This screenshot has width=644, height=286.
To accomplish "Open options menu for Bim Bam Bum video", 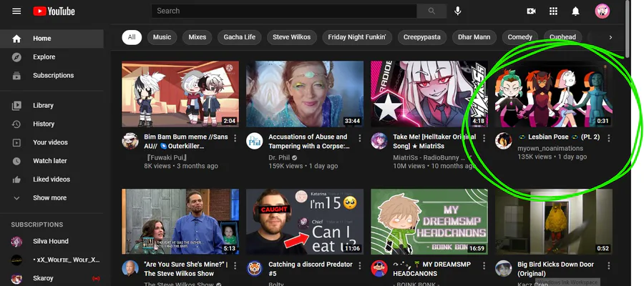I will click(235, 138).
